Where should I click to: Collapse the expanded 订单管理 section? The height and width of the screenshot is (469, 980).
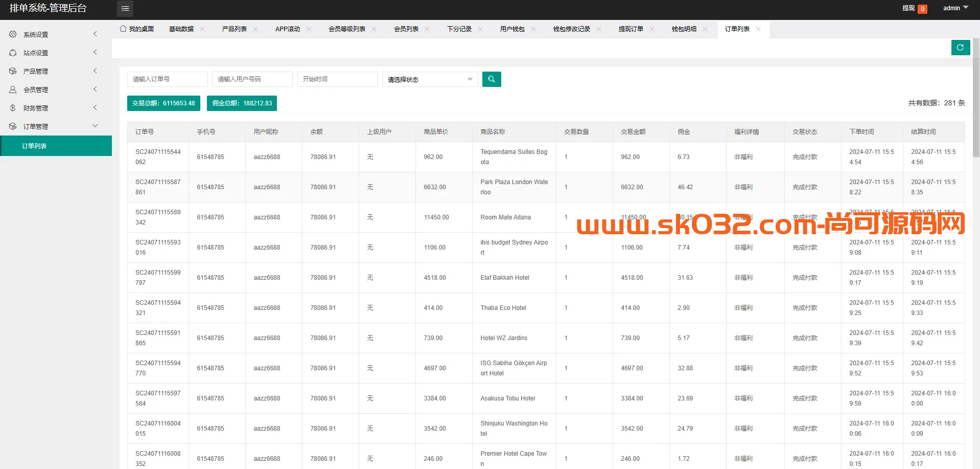(x=95, y=126)
